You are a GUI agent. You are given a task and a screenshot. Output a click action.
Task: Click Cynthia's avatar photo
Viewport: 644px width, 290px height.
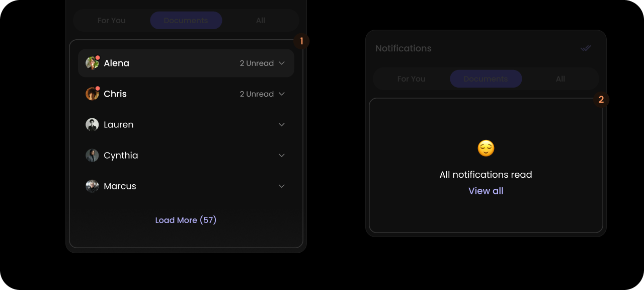(92, 155)
